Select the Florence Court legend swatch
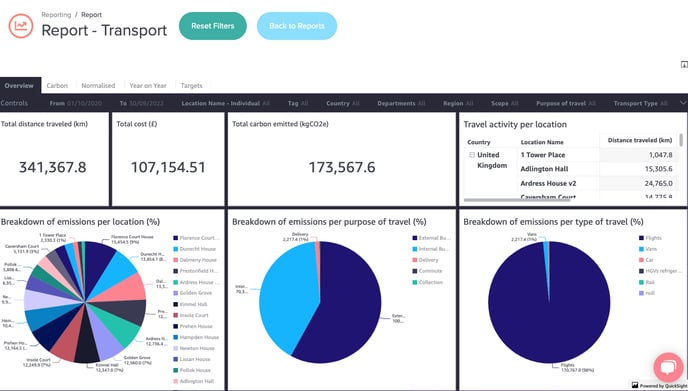The width and height of the screenshot is (688, 391). point(176,238)
